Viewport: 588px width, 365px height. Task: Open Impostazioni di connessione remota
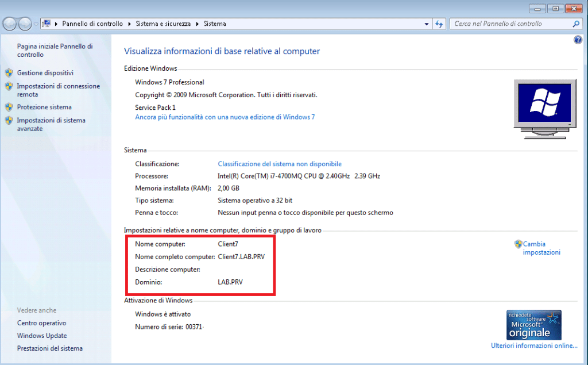click(x=59, y=90)
